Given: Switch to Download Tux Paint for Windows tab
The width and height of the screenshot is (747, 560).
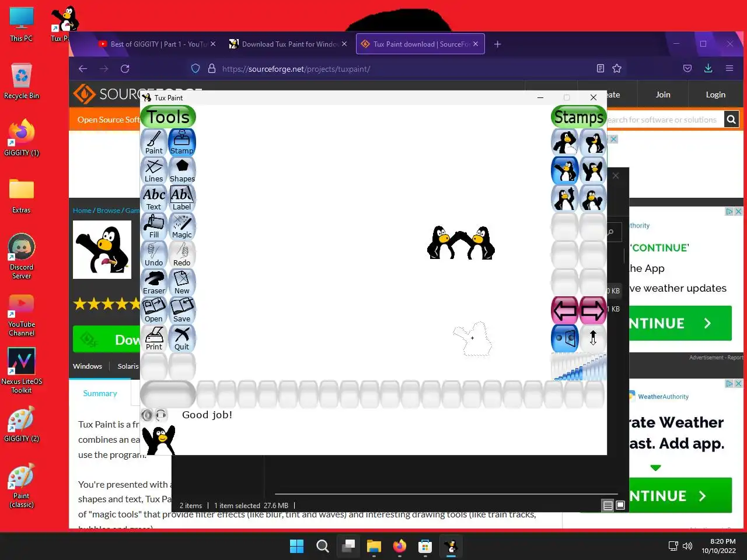Looking at the screenshot, I should (289, 44).
